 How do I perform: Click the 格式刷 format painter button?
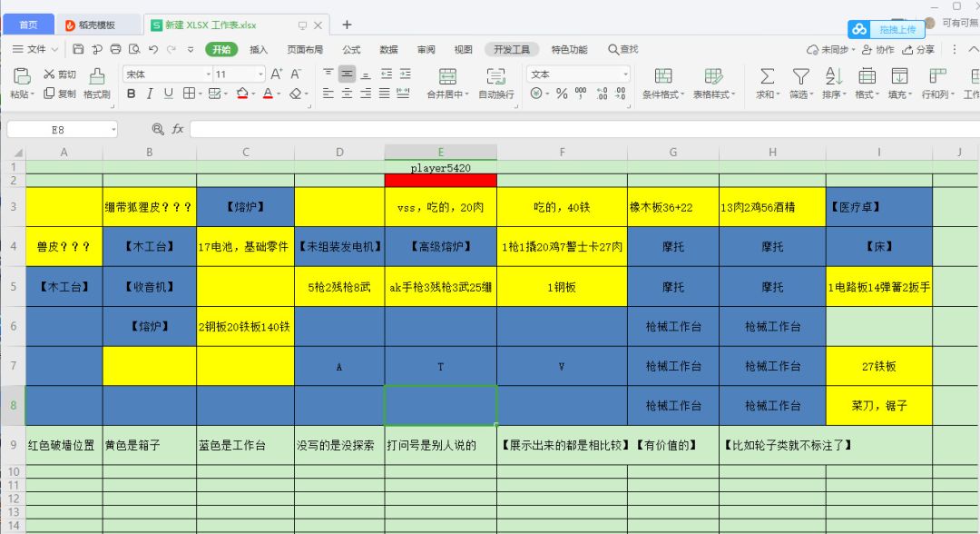pyautogui.click(x=97, y=83)
